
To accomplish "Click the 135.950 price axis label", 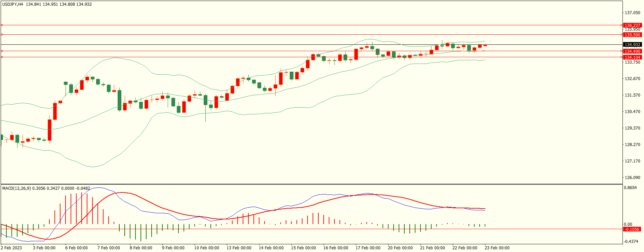I will click(x=632, y=29).
